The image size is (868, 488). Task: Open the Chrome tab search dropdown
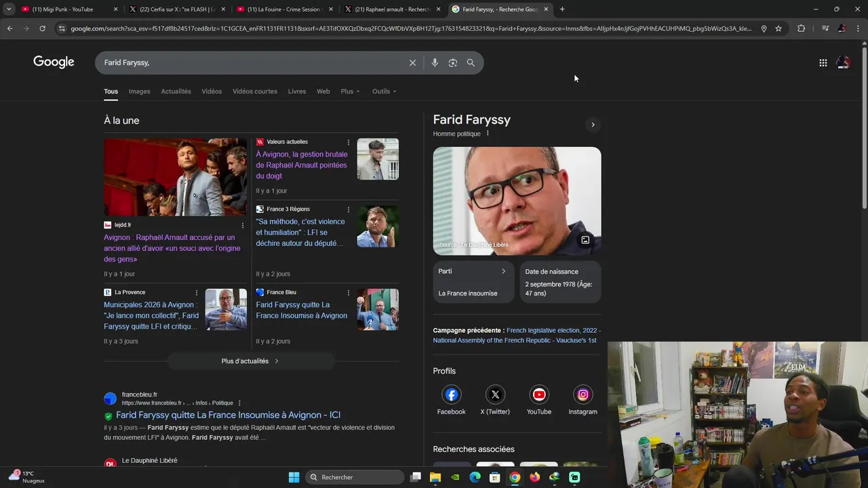coord(9,9)
